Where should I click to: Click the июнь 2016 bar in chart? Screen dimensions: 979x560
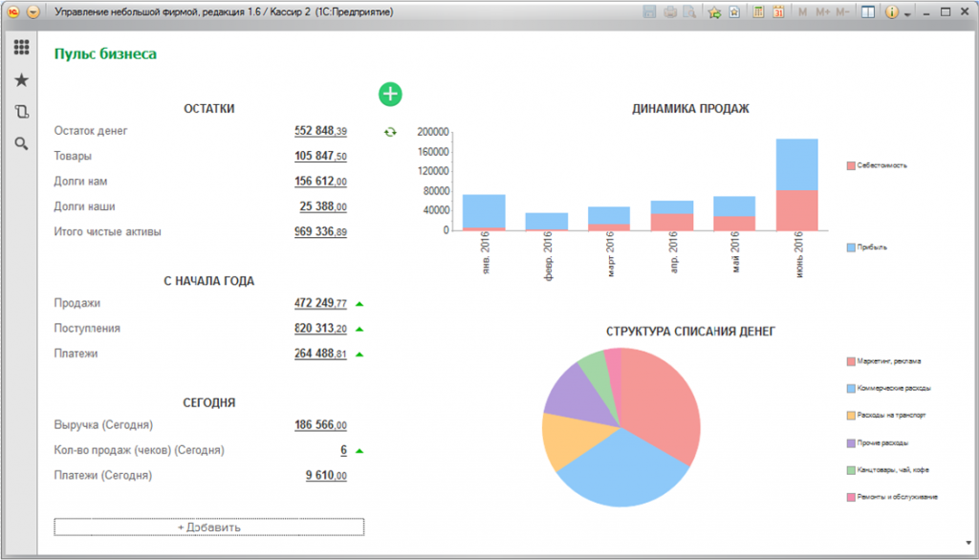(796, 184)
